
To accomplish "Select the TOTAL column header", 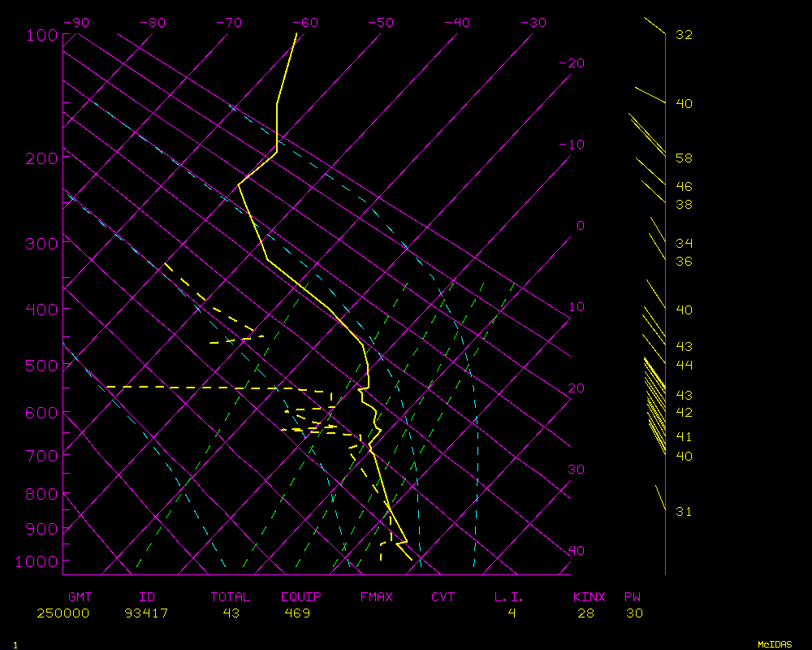I will (230, 597).
